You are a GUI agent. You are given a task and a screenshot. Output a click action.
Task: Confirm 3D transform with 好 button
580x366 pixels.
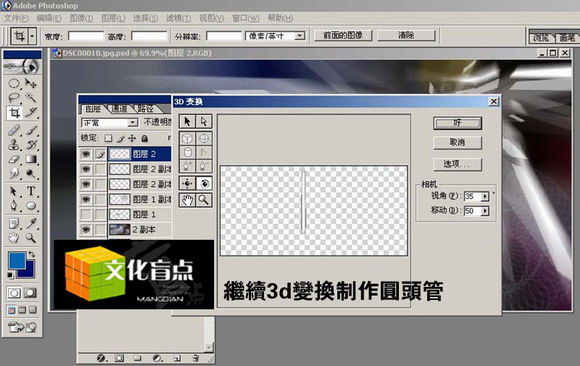[458, 123]
